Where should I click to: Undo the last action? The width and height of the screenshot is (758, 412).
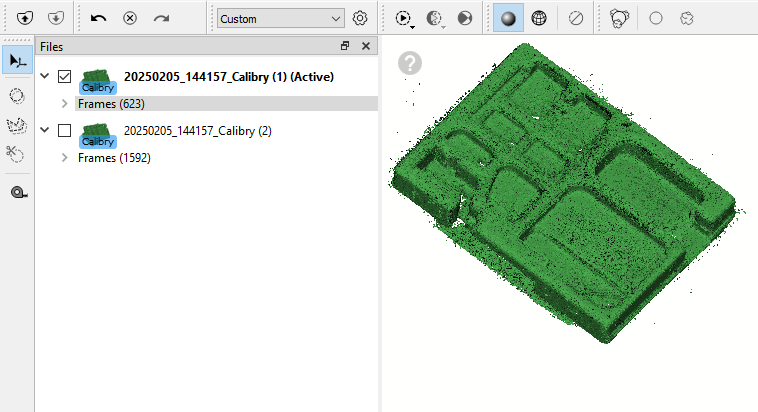coord(99,18)
